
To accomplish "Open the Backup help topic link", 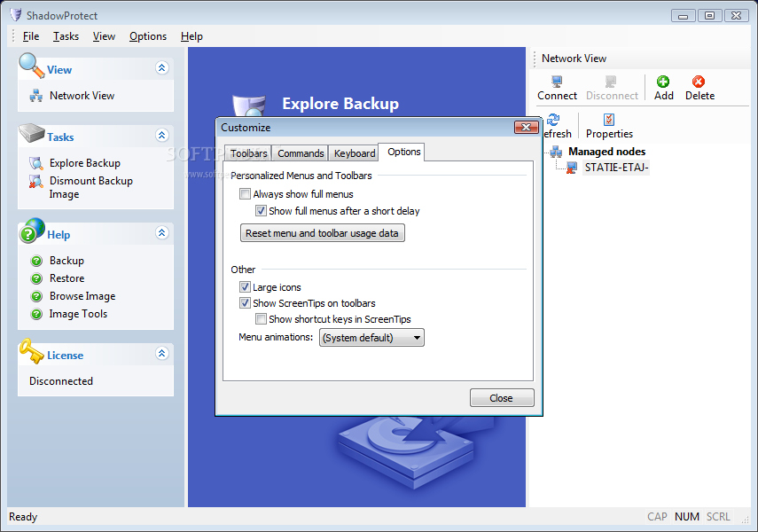I will click(66, 261).
